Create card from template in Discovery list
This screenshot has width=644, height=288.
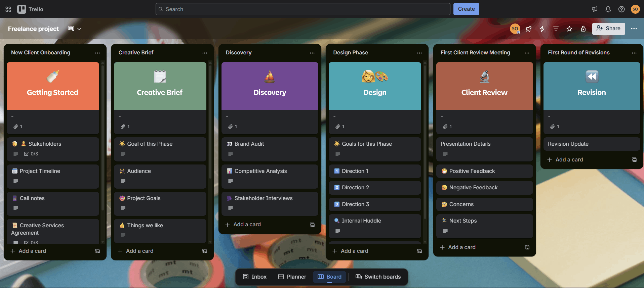312,225
